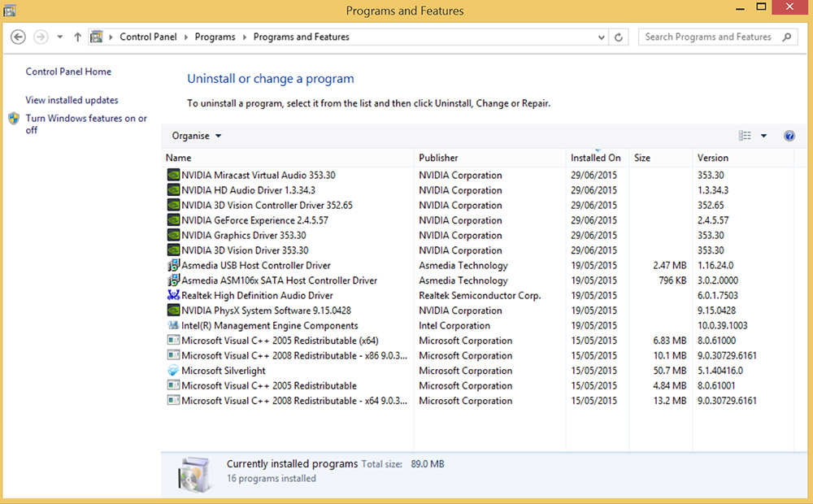Screen dimensions: 813x504
Task: Select Programs in the breadcrumb path
Action: tap(215, 37)
